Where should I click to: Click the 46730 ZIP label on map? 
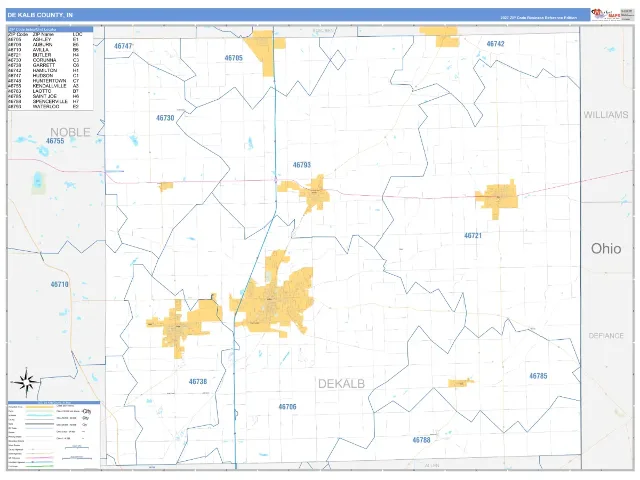point(165,118)
